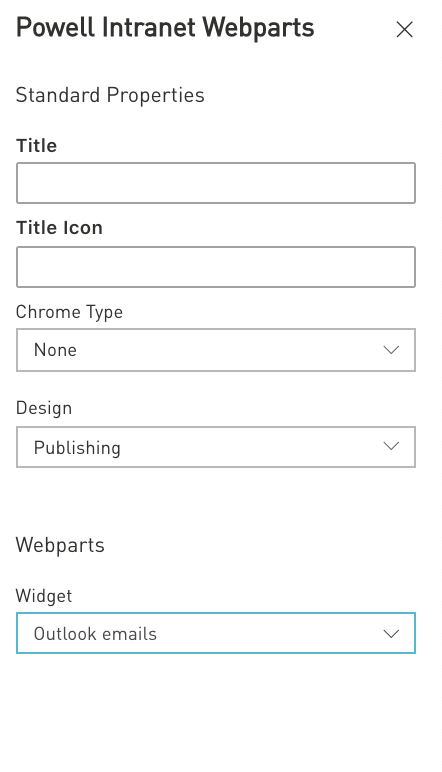The height and width of the screenshot is (772, 442).
Task: Select the 'Outlook emails' value text
Action: [x=95, y=634]
